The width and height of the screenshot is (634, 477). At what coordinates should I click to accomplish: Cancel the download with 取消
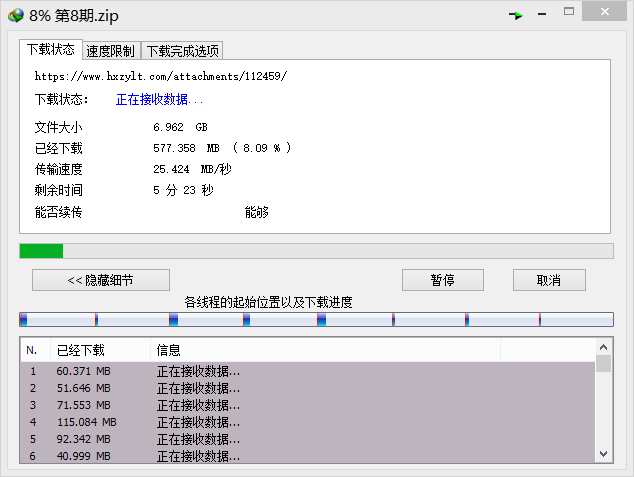point(549,280)
